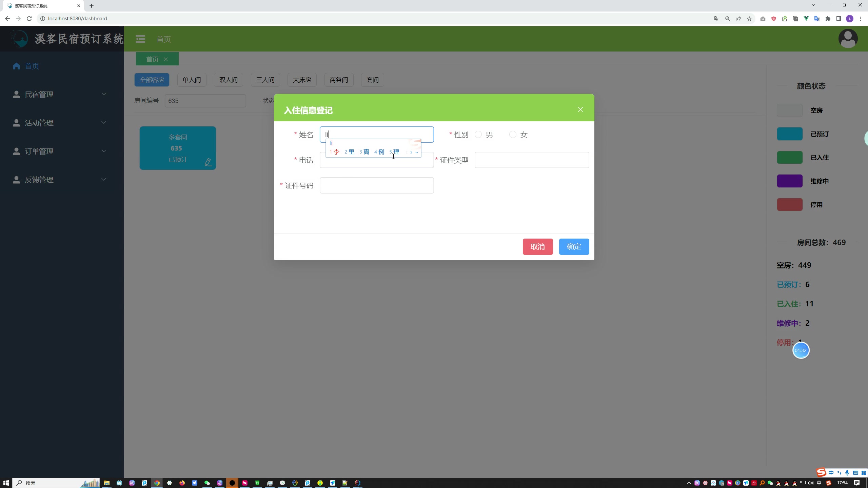
Task: Select the 男 gender radio button
Action: click(x=478, y=135)
